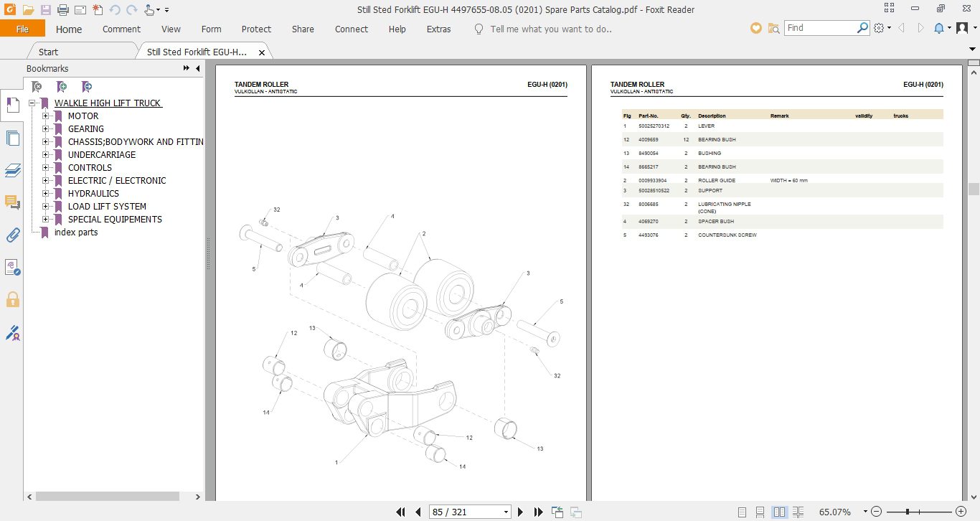Image resolution: width=980 pixels, height=521 pixels.
Task: Save the document with the diskette icon
Action: pos(46,10)
